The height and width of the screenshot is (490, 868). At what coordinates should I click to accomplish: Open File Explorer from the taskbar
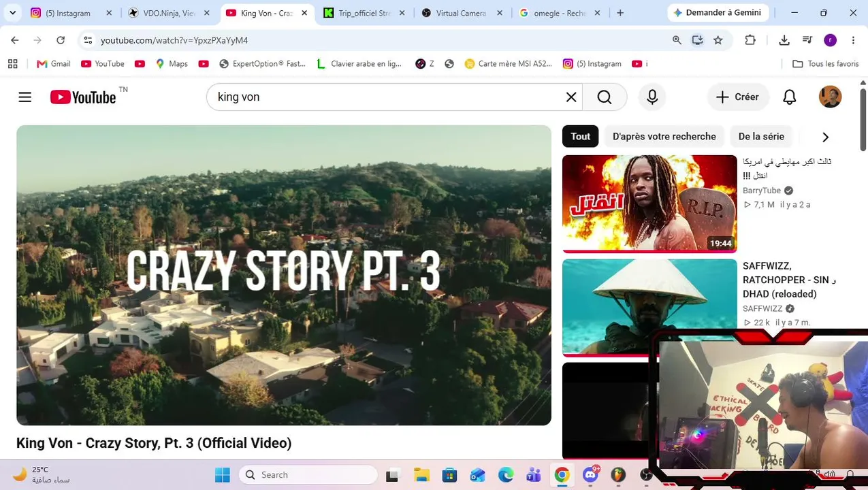pyautogui.click(x=421, y=475)
